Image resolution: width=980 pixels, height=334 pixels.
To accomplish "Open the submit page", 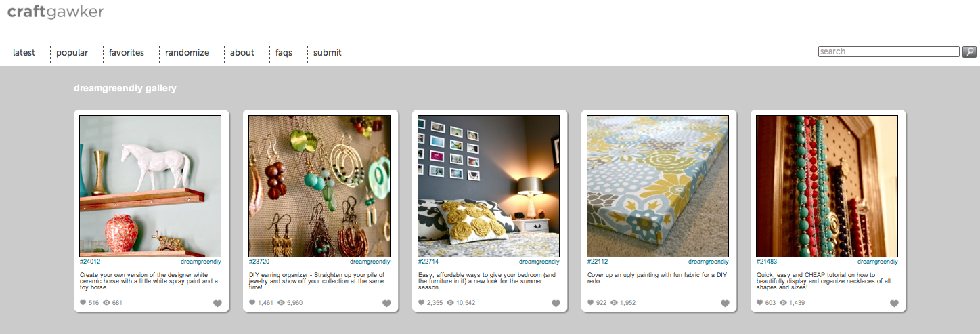I will click(328, 52).
